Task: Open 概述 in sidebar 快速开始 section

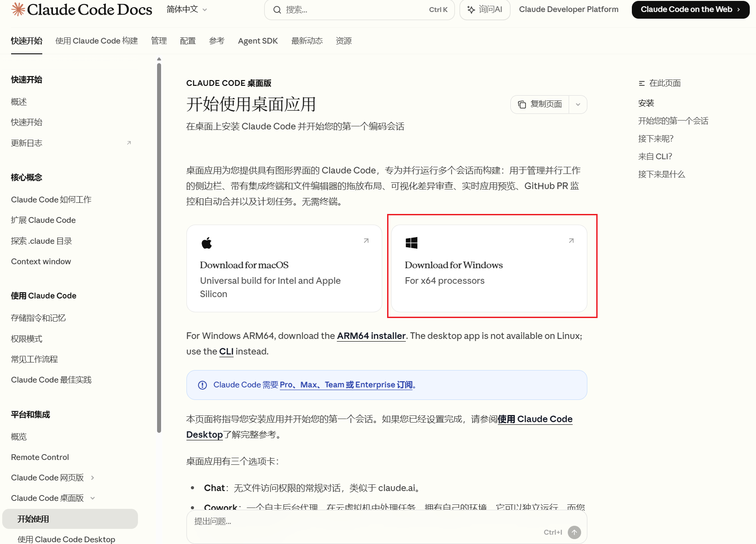Action: pyautogui.click(x=19, y=102)
